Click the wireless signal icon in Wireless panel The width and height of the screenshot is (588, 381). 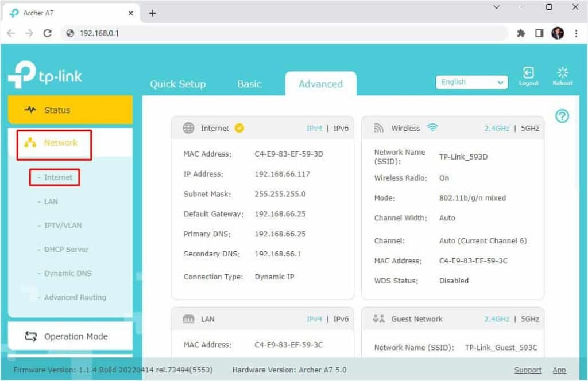[434, 127]
